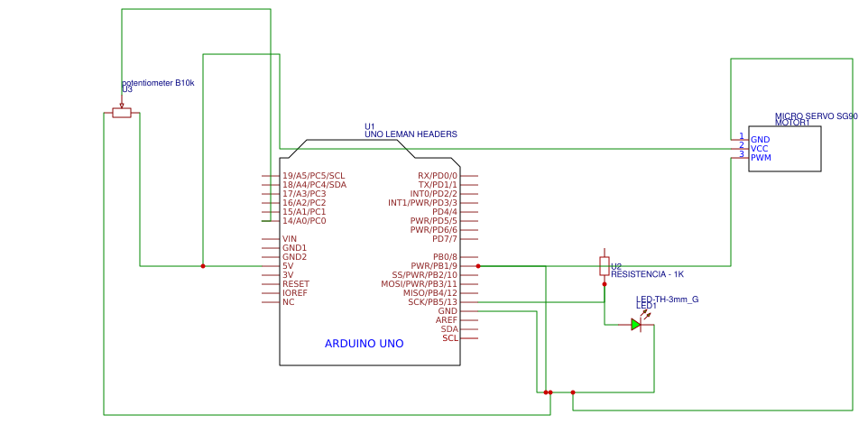
Task: Select the Arduino right-side SDA pin
Action: pos(449,328)
